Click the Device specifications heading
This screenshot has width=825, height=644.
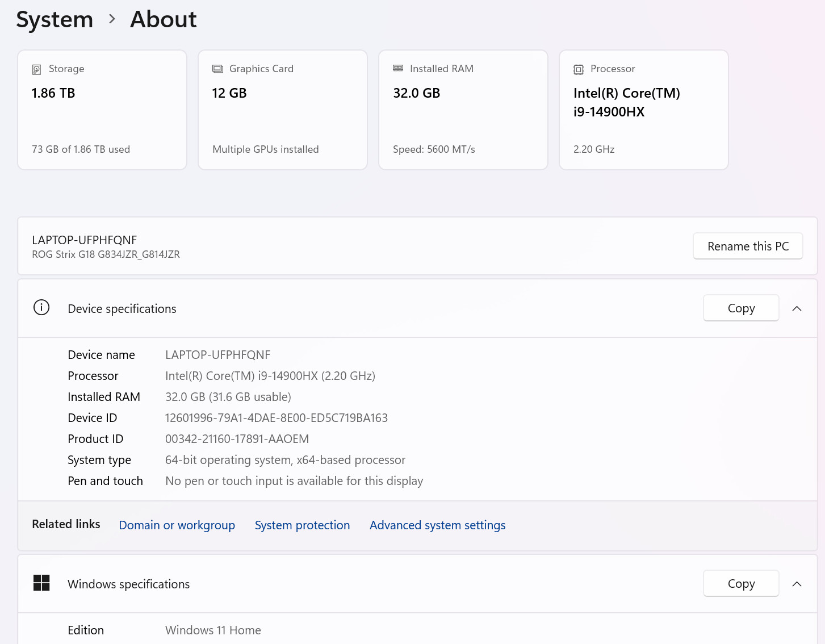(122, 308)
